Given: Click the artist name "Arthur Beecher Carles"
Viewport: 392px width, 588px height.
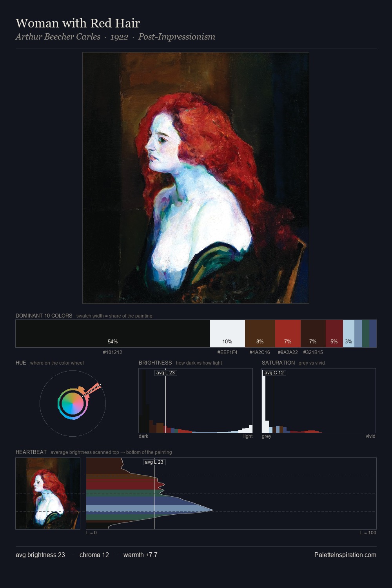Looking at the screenshot, I should pyautogui.click(x=58, y=37).
